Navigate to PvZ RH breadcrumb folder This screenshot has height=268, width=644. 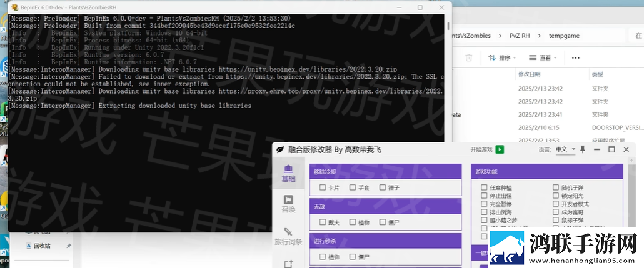point(520,36)
